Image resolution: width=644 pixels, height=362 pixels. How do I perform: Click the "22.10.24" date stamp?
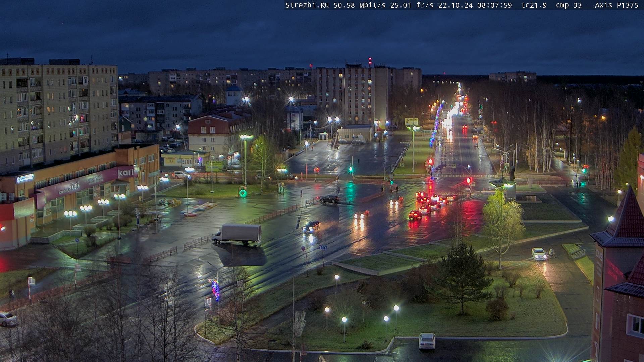(x=455, y=5)
